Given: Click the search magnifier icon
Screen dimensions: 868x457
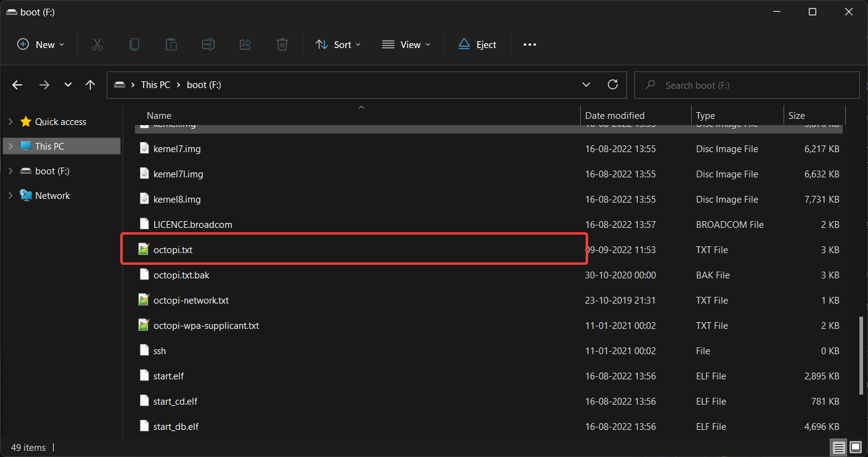Looking at the screenshot, I should (x=650, y=85).
